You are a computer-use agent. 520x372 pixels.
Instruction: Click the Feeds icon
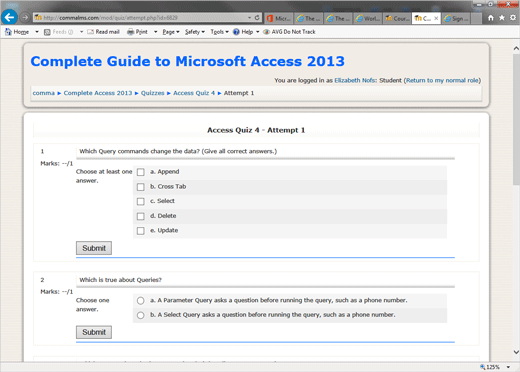pos(47,32)
